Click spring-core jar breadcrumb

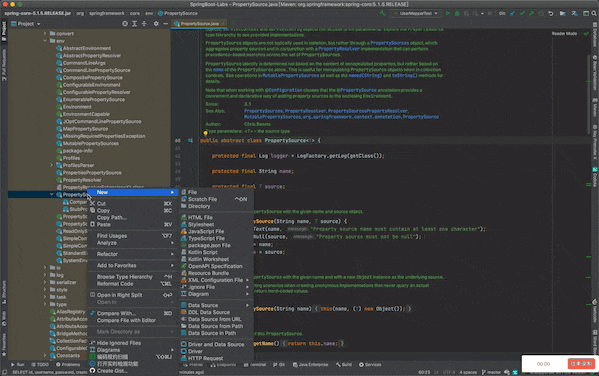coord(37,13)
